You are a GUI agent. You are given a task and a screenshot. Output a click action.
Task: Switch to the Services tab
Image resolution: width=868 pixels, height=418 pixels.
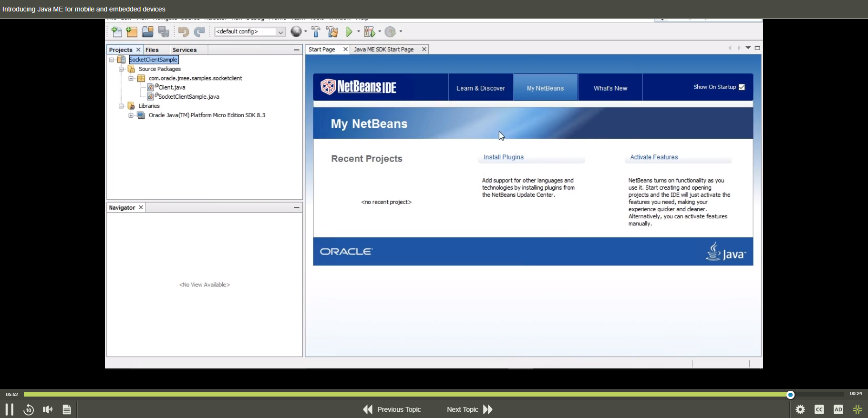pos(185,50)
